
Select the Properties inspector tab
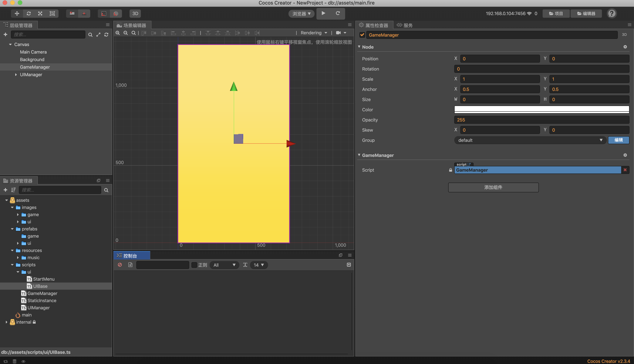(374, 25)
